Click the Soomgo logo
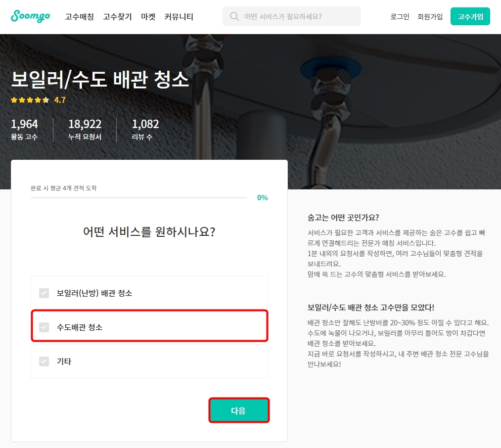The height and width of the screenshot is (448, 501). pyautogui.click(x=30, y=16)
